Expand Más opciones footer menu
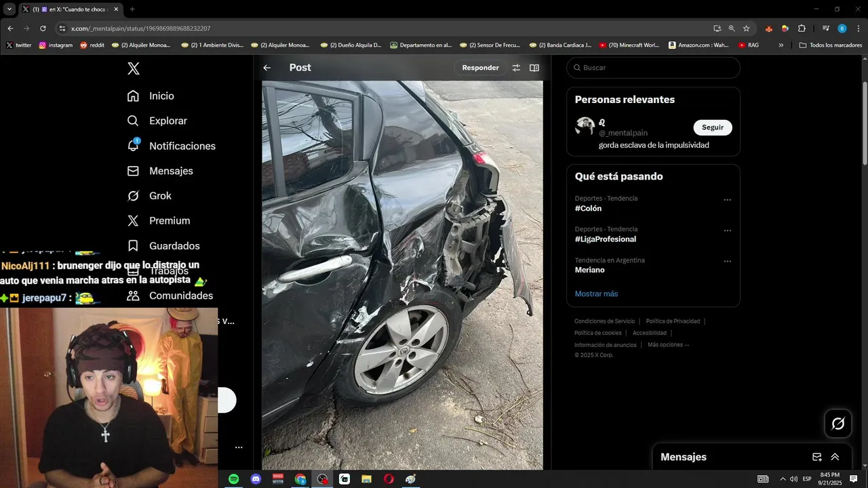 click(x=668, y=344)
